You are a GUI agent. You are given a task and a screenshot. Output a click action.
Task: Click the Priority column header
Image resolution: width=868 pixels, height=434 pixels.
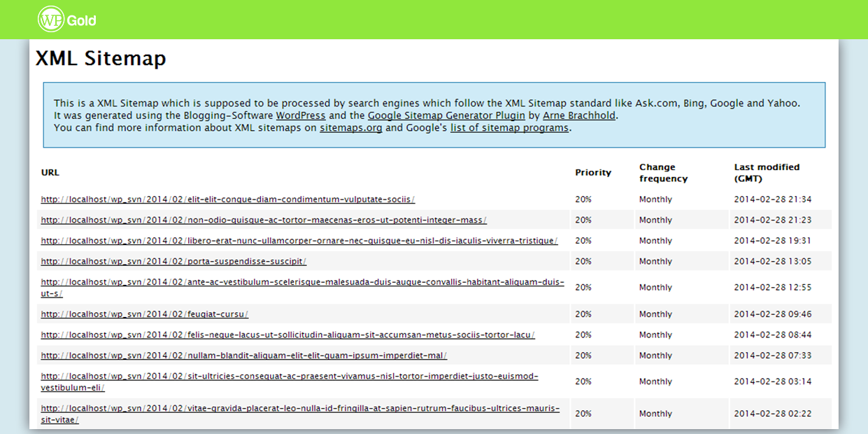click(593, 173)
